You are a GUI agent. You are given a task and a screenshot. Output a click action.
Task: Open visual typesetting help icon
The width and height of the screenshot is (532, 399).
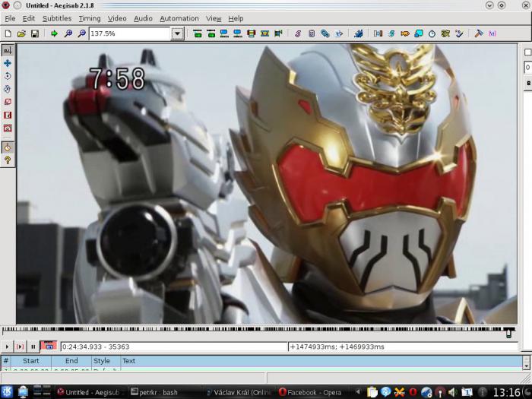tap(8, 160)
